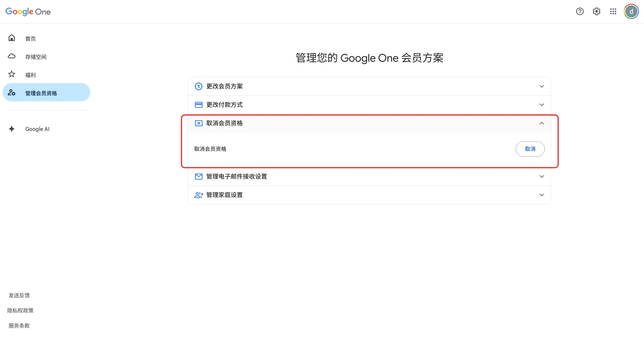644x338 pixels.
Task: Click the envelope icon for email settings
Action: 199,176
